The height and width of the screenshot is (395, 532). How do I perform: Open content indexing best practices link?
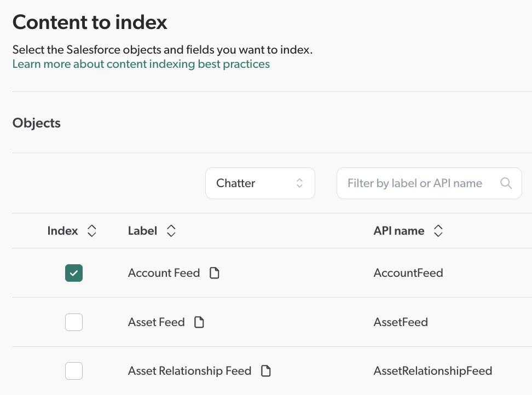tap(141, 64)
